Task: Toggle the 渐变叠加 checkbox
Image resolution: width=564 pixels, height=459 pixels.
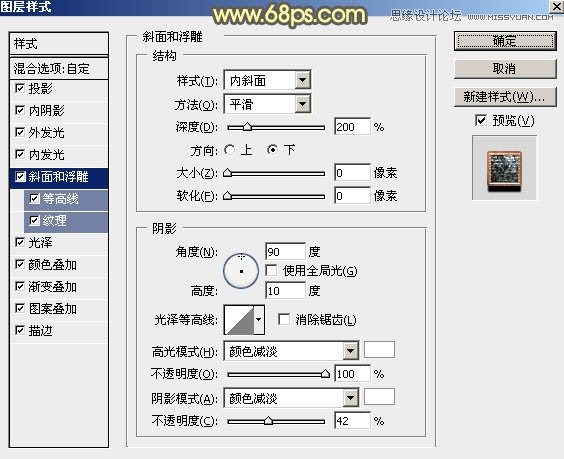Action: point(20,286)
